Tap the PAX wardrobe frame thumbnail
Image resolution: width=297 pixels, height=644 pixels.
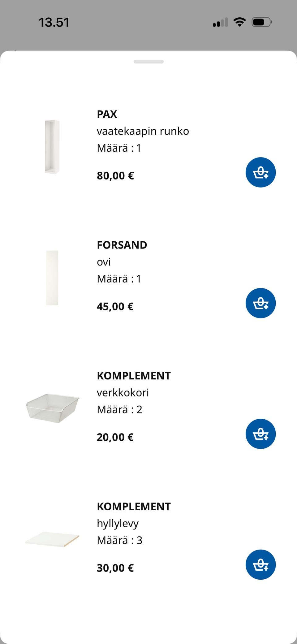tap(52, 147)
